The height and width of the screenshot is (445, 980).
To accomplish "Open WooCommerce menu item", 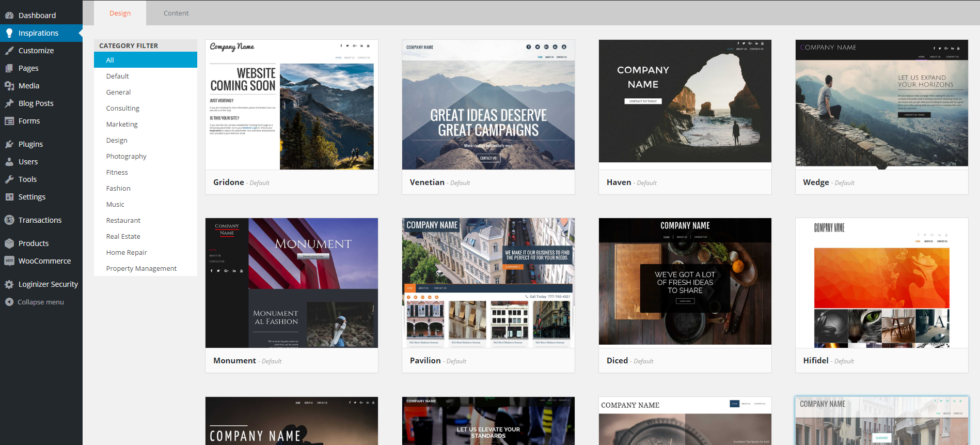I will click(x=41, y=261).
